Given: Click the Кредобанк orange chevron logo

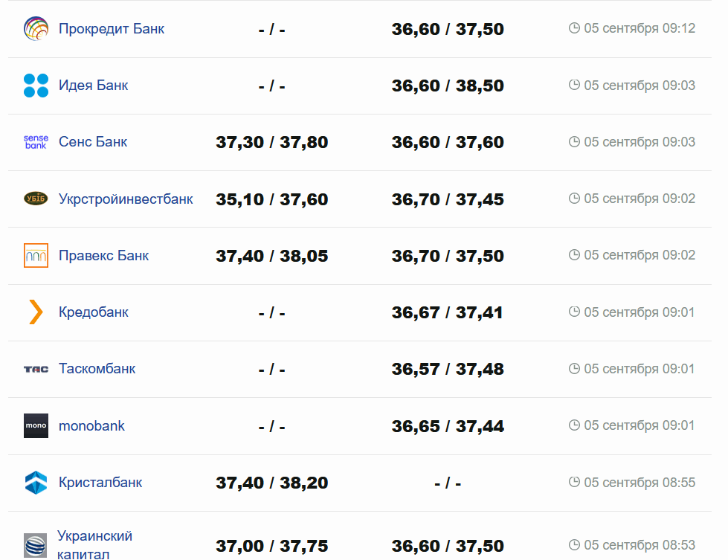Looking at the screenshot, I should click(x=36, y=312).
